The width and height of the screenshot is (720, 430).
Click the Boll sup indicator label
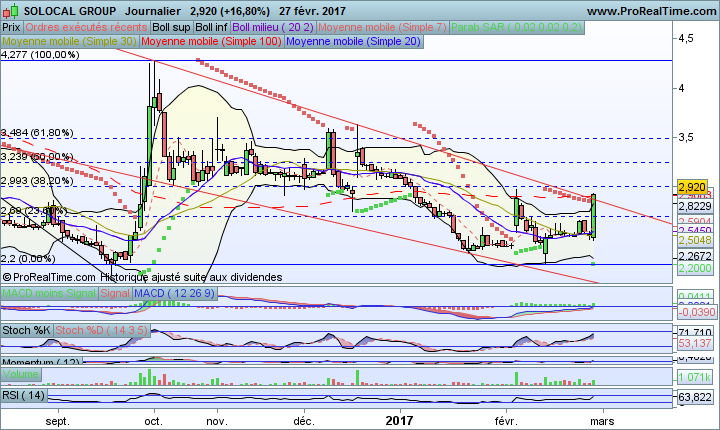(171, 28)
